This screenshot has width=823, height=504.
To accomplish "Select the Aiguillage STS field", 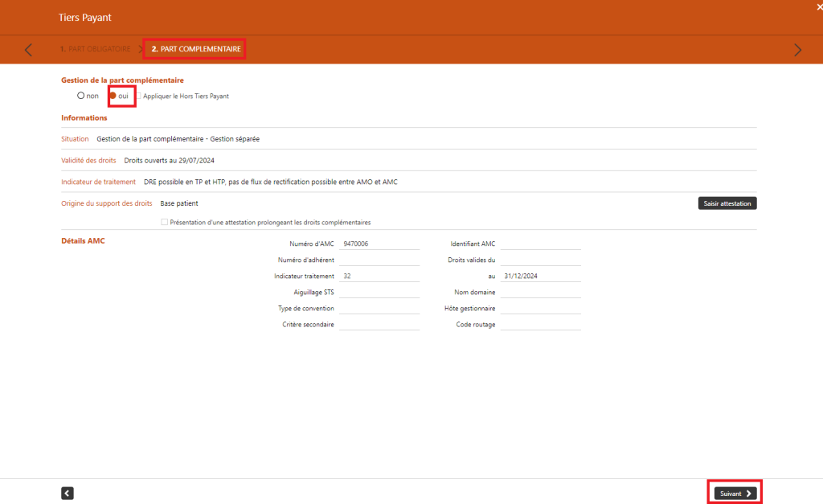I will point(379,292).
